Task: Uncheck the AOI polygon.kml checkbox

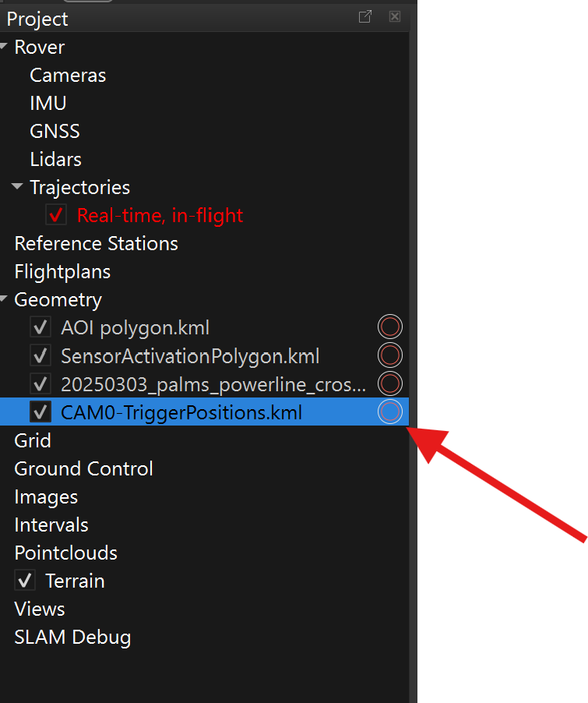Action: [x=40, y=327]
